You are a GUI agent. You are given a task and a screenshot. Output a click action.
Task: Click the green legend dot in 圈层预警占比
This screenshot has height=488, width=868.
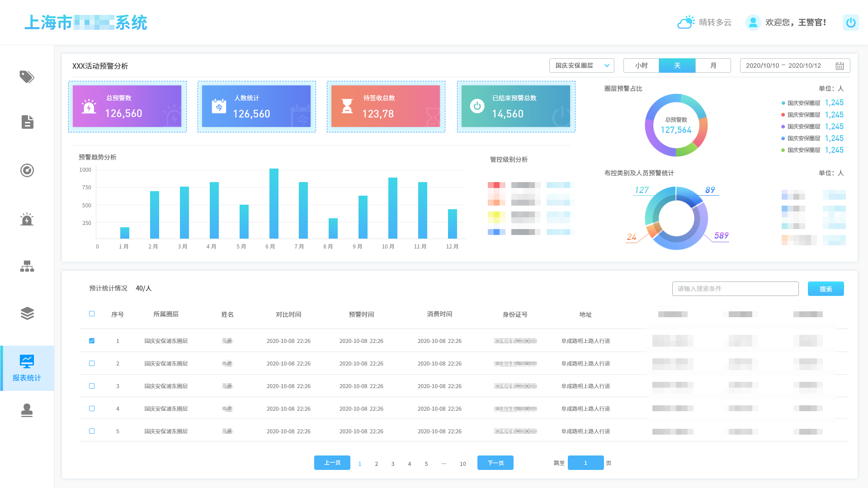tap(783, 150)
